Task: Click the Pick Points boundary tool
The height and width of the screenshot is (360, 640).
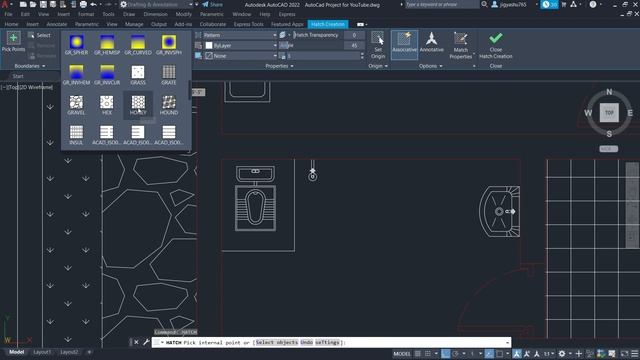Action: pyautogui.click(x=13, y=42)
